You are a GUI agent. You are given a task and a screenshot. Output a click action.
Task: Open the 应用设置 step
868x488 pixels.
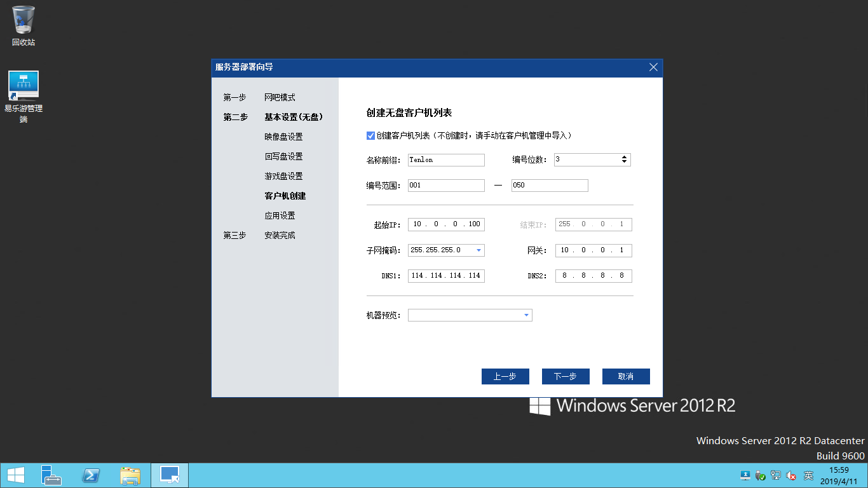(280, 216)
